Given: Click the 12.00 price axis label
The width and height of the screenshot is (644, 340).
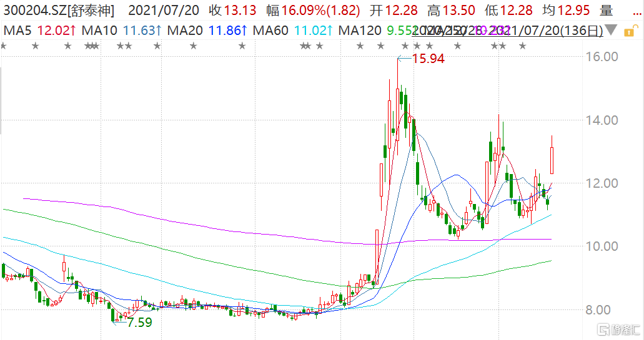Looking at the screenshot, I should [x=602, y=183].
